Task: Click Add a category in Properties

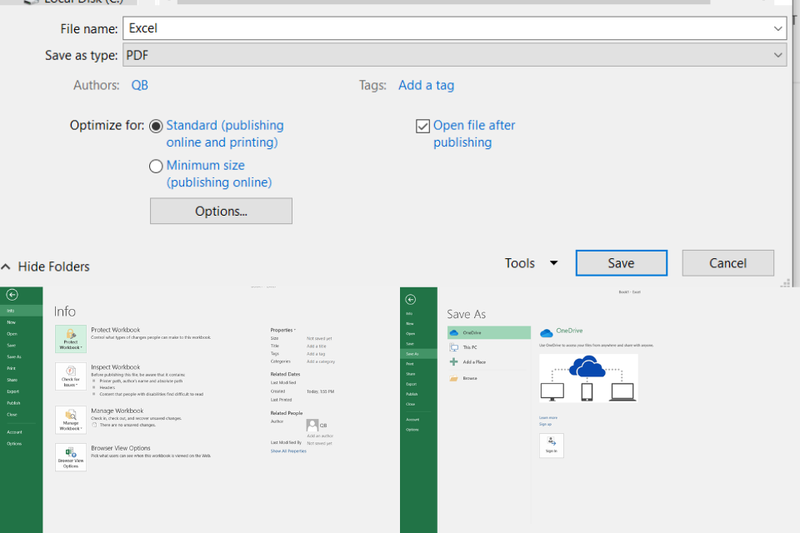Action: (321, 362)
